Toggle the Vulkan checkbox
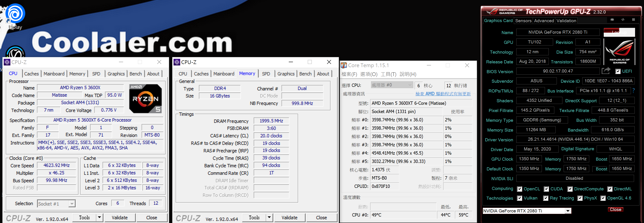The height and width of the screenshot is (223, 644). (x=519, y=198)
